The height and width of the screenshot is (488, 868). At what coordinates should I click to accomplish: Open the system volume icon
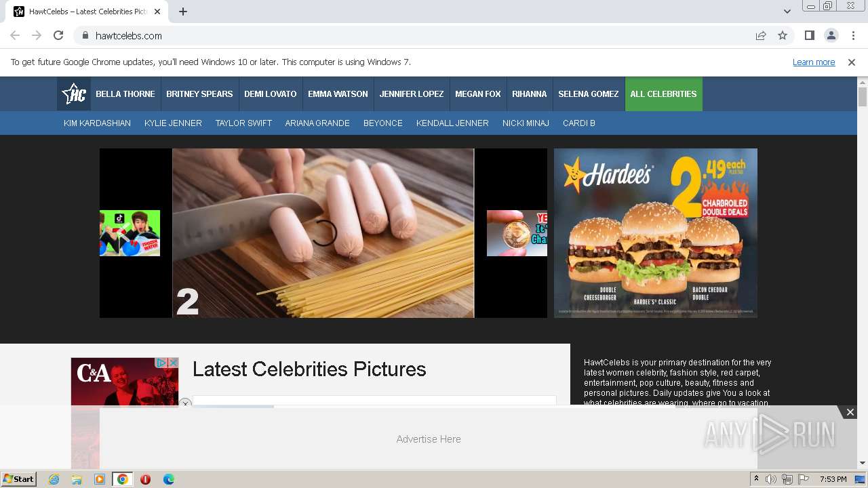tap(771, 479)
